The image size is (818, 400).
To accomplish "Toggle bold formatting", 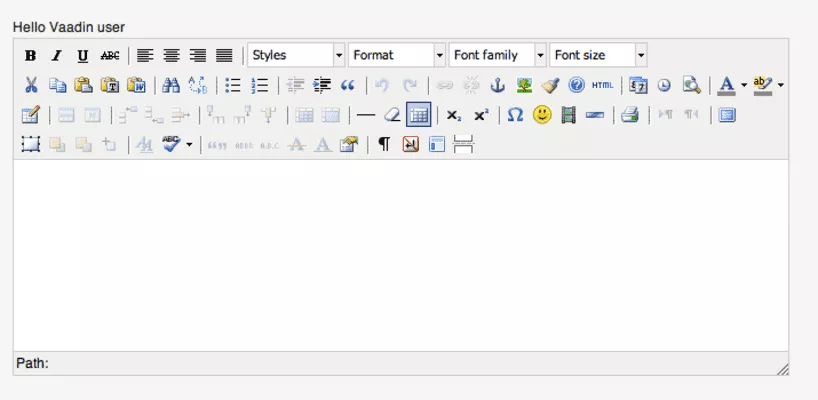I will (30, 56).
